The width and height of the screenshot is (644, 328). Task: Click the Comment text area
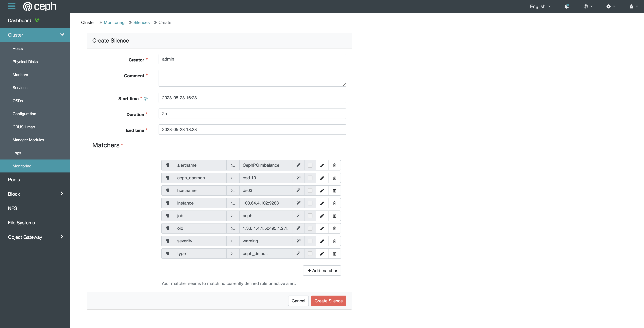point(252,78)
